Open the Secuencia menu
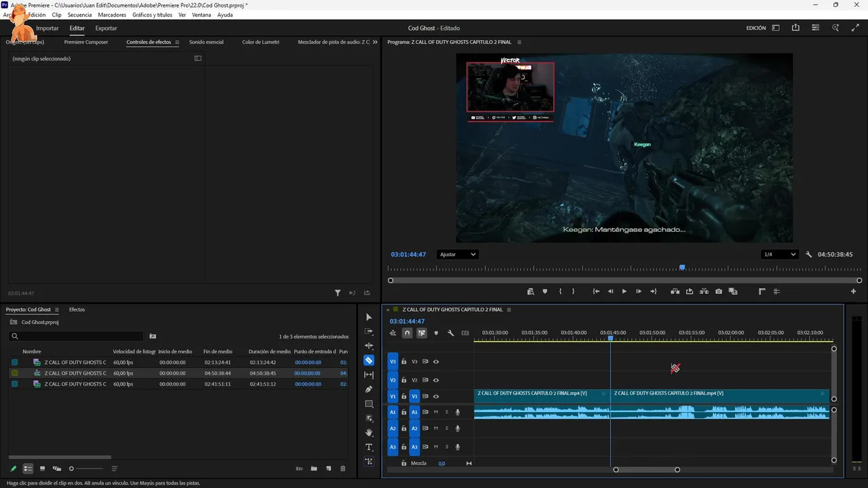 click(x=79, y=14)
